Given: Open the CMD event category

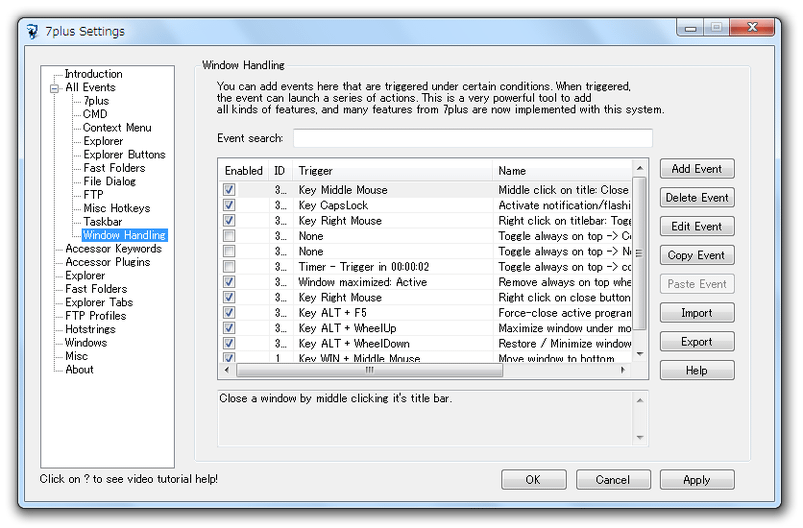Looking at the screenshot, I should point(95,114).
